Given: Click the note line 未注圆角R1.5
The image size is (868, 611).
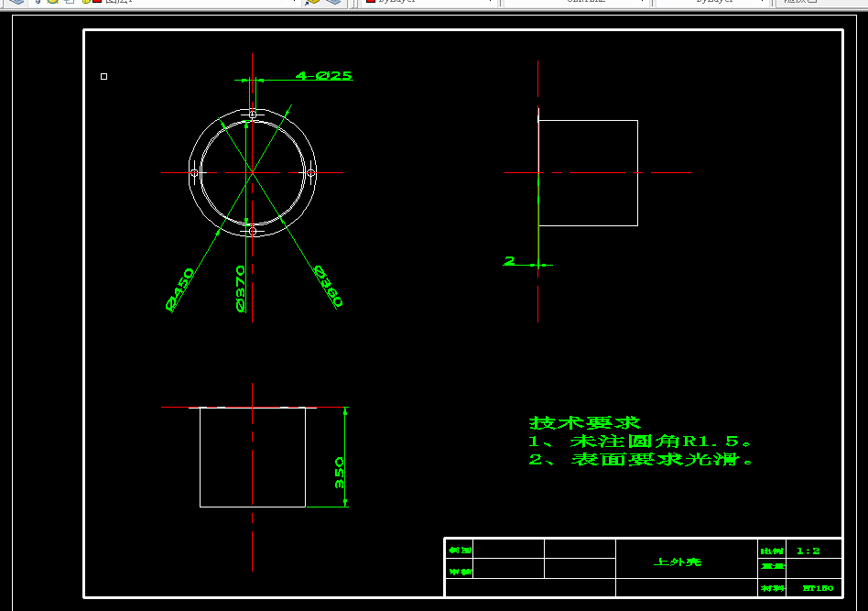Looking at the screenshot, I should pos(641,441).
